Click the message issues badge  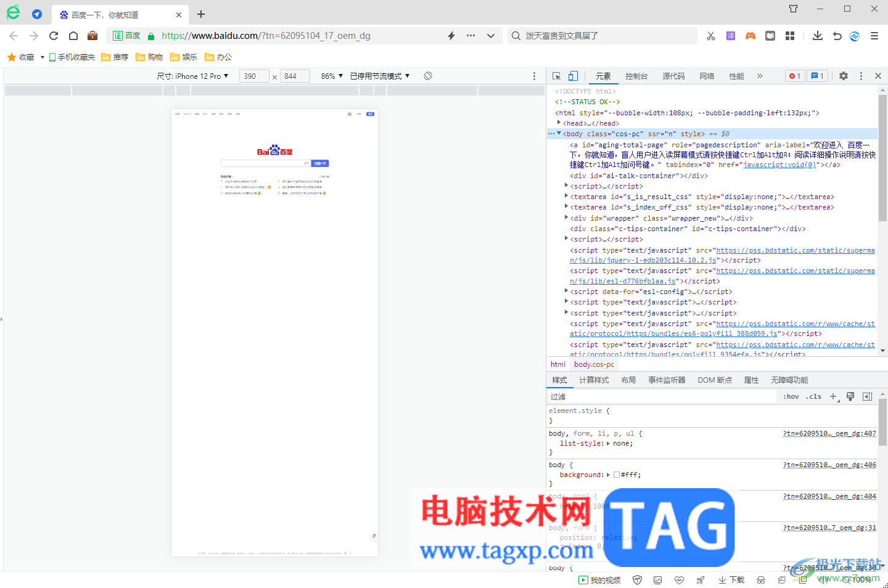click(817, 76)
